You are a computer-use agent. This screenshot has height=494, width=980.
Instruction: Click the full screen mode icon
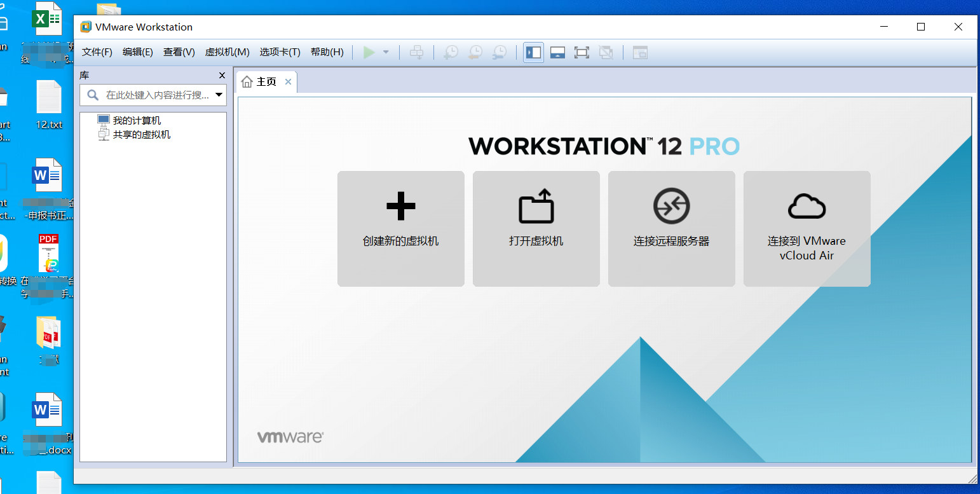[582, 52]
